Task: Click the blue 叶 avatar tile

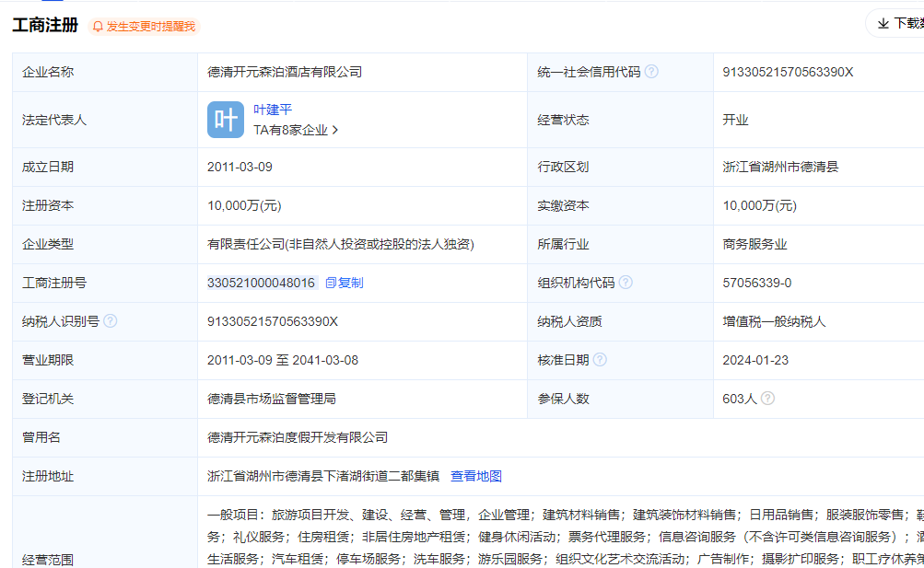Action: (x=225, y=120)
